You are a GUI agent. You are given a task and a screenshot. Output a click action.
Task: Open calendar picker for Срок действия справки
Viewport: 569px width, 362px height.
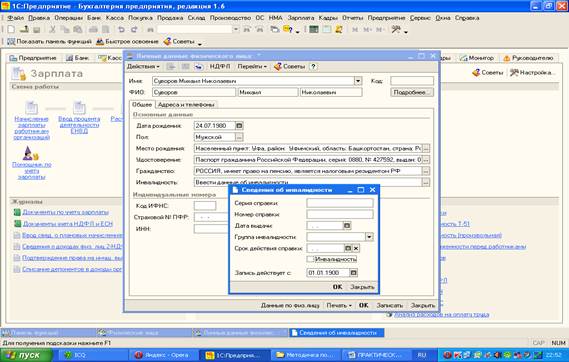point(348,248)
